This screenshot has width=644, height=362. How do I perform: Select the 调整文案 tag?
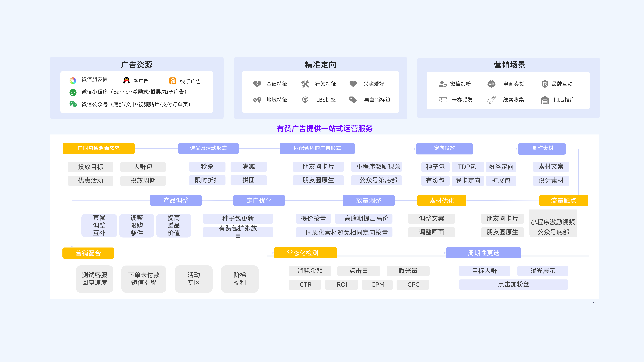click(x=431, y=219)
